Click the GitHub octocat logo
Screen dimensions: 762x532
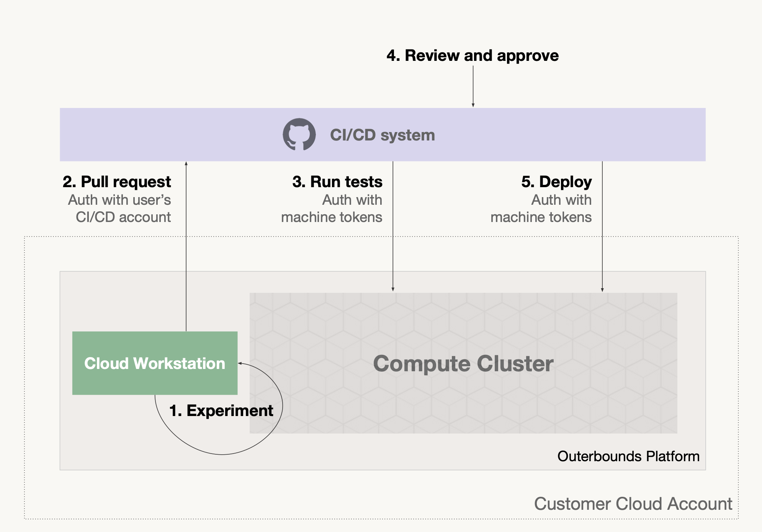(299, 134)
